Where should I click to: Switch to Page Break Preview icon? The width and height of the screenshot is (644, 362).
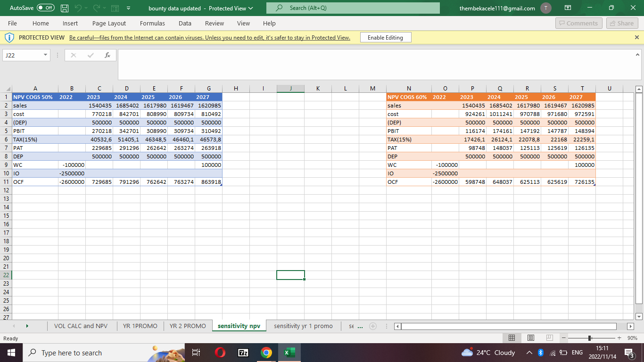[549, 338]
